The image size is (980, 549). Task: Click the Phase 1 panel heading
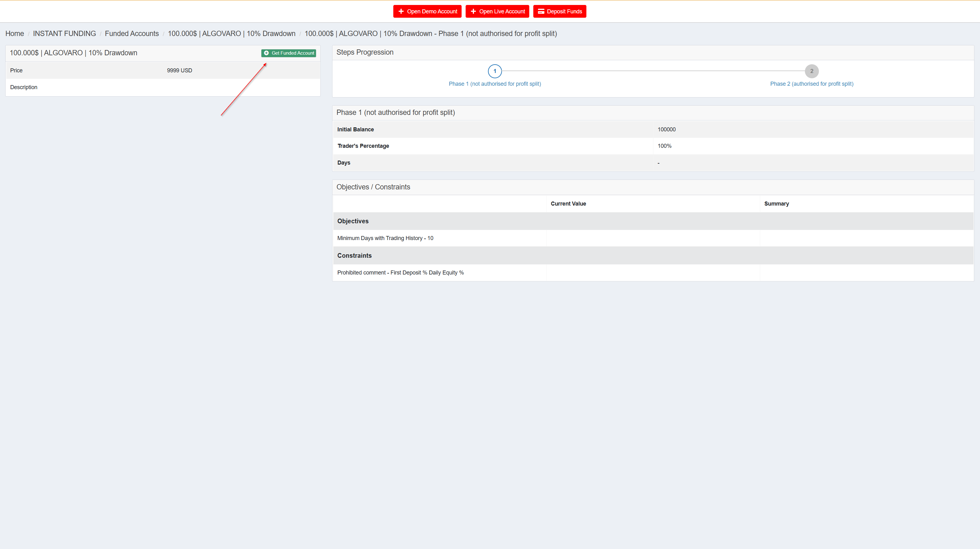[x=396, y=112]
